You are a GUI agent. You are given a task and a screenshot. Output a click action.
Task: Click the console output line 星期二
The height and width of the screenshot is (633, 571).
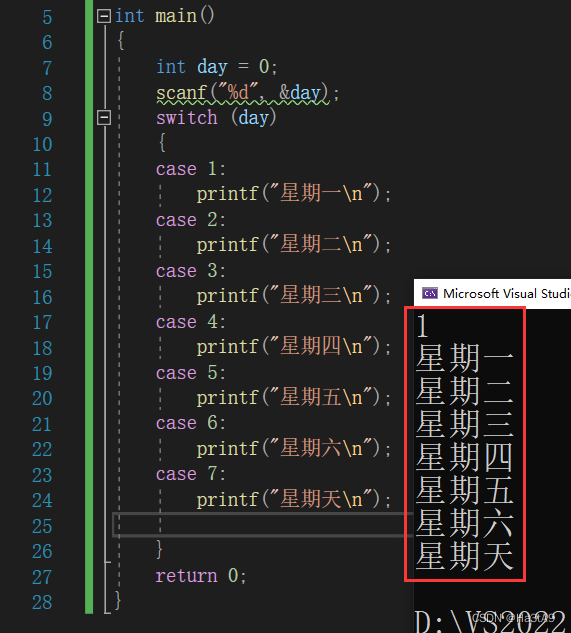[x=464, y=391]
